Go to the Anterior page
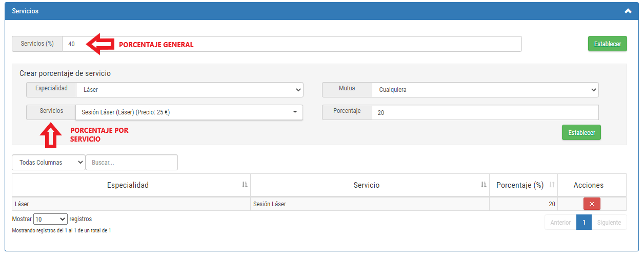 pos(560,223)
